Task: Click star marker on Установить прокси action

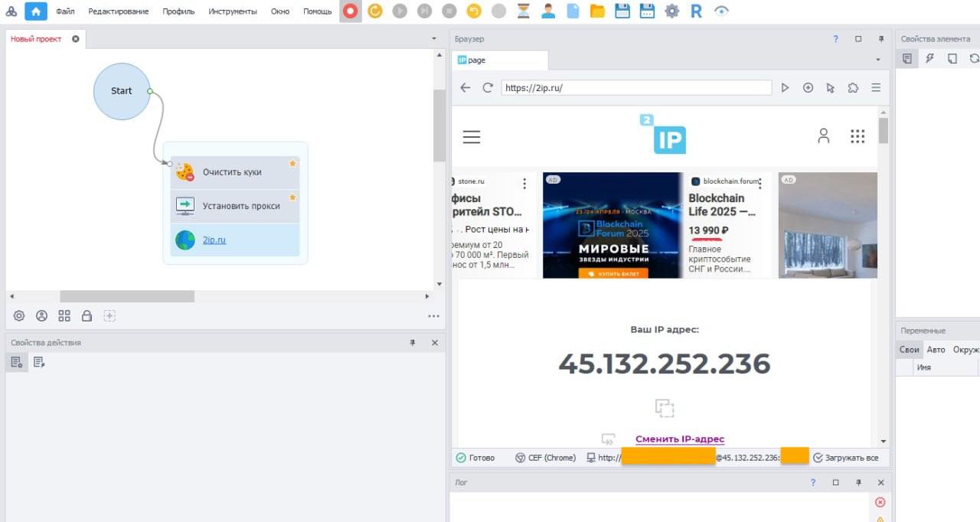Action: pos(292,197)
